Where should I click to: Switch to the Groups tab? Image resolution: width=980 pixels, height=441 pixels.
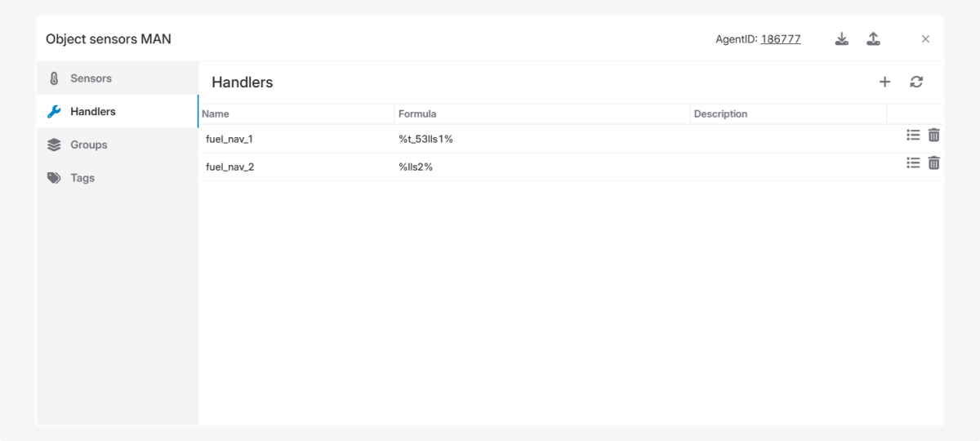(x=88, y=145)
